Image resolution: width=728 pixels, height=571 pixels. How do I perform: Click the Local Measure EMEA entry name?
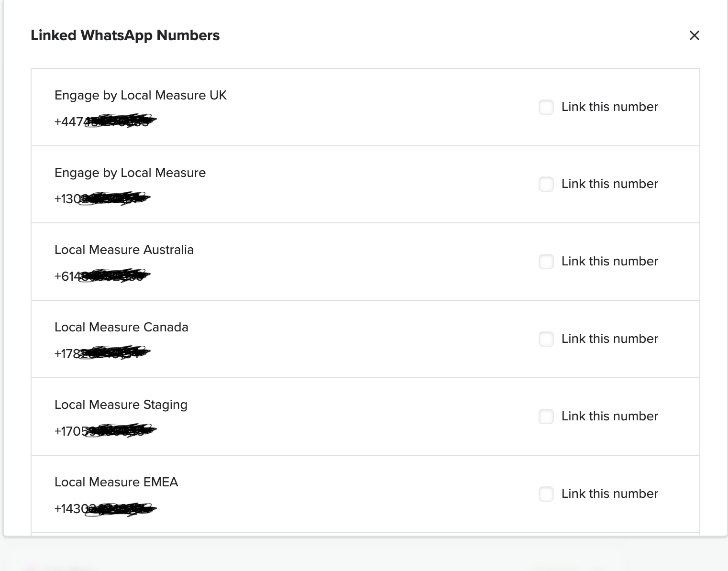(x=116, y=482)
